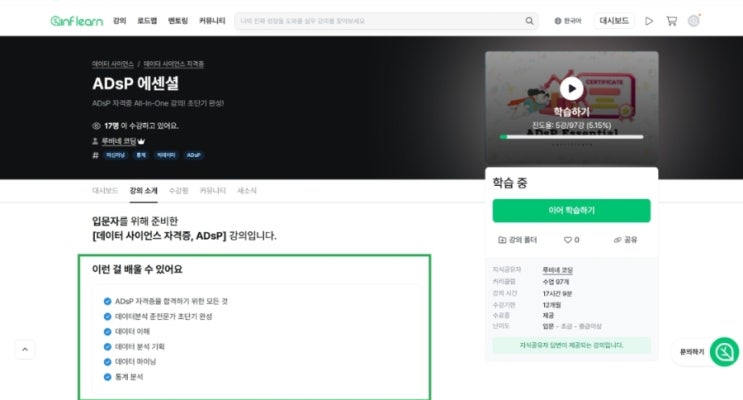This screenshot has width=743, height=400.
Task: Play the course preview video
Action: 571,89
